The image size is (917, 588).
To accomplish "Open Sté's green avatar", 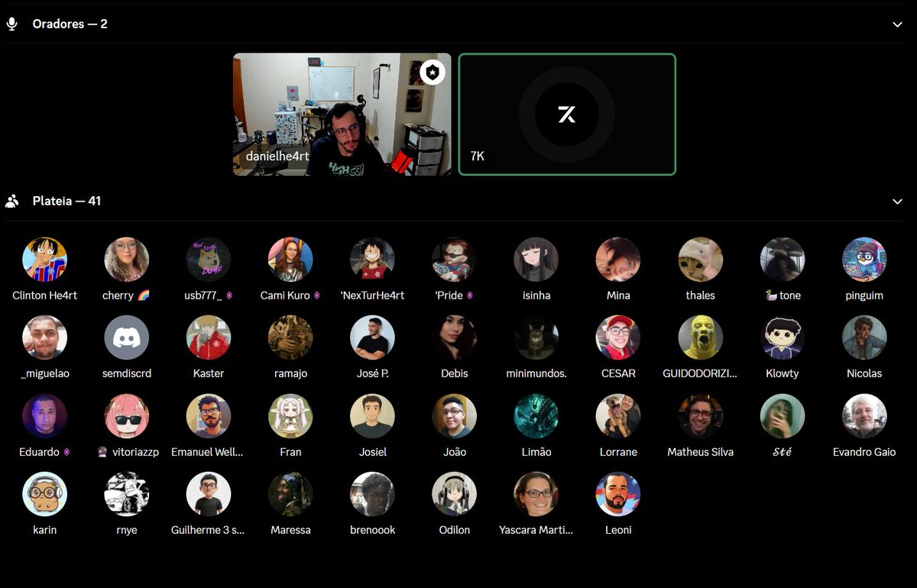I will click(x=783, y=416).
